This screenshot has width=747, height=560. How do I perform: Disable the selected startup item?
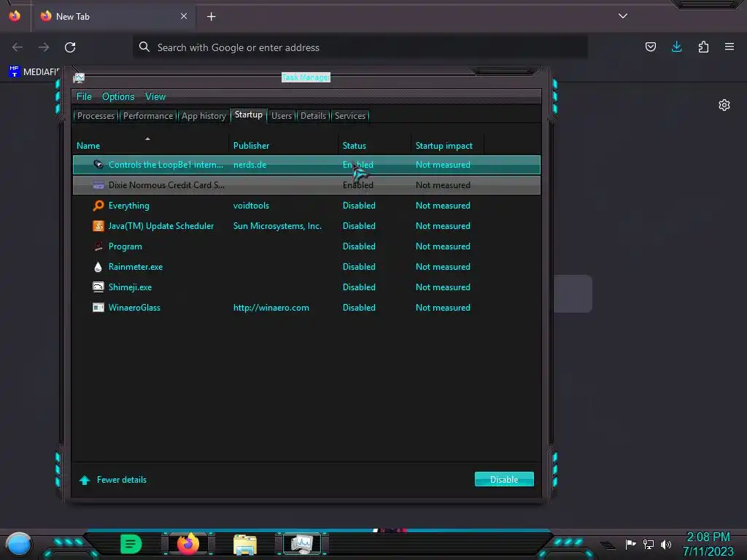pyautogui.click(x=504, y=480)
